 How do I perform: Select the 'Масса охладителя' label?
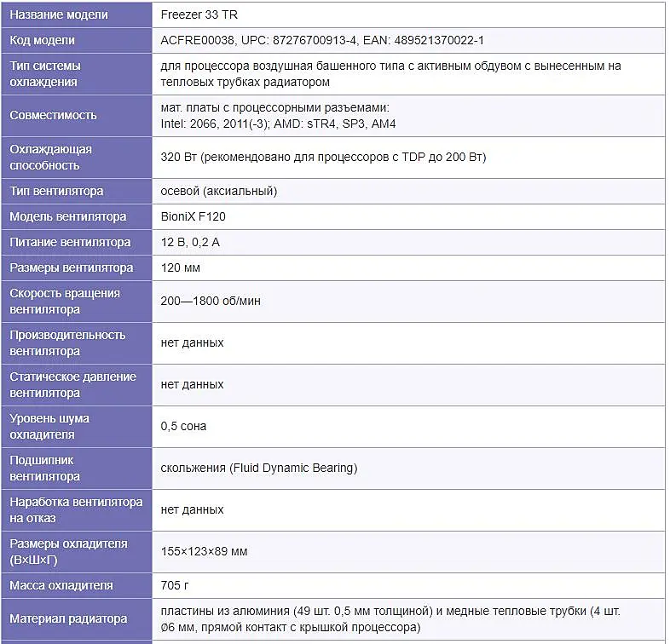(x=61, y=586)
